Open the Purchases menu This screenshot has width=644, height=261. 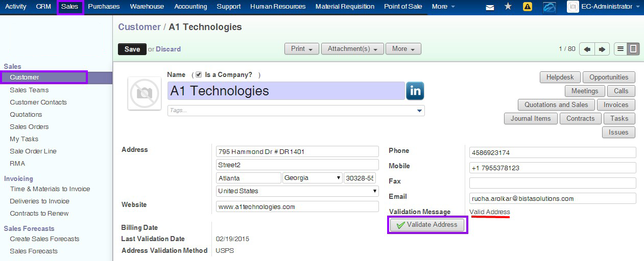[104, 7]
